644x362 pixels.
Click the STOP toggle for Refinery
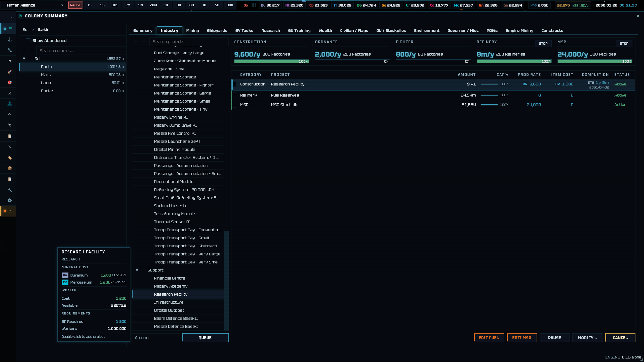coord(543,43)
